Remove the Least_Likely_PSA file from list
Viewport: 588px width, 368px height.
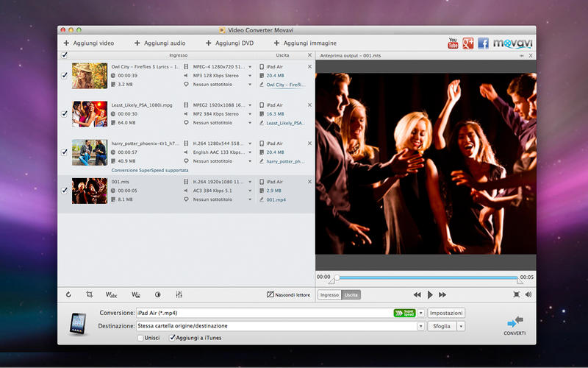[x=309, y=105]
